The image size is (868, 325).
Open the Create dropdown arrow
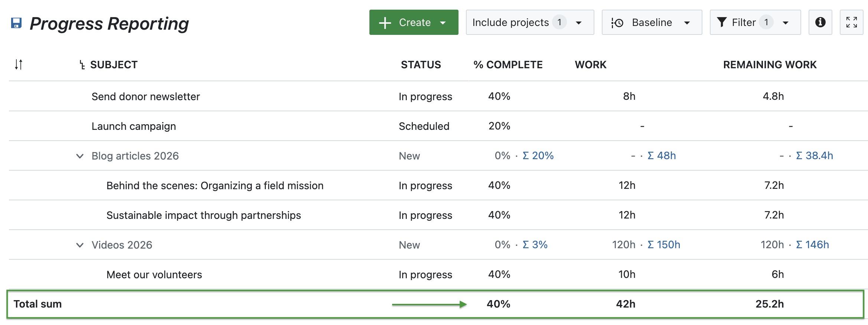443,23
